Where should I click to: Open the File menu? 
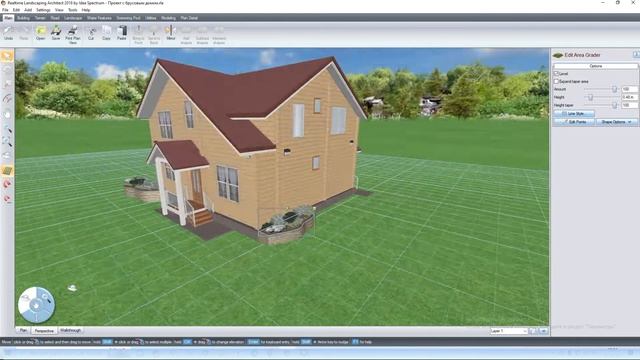tap(5, 10)
